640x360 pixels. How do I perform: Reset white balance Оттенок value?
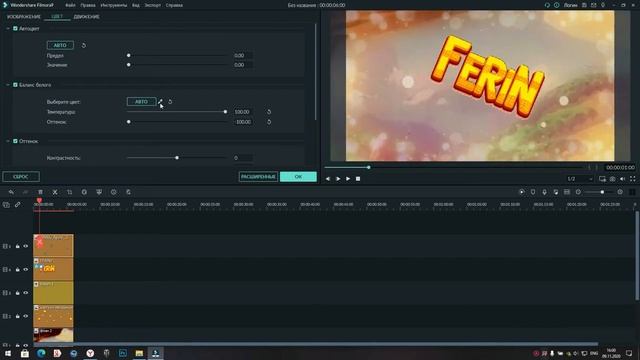coord(269,122)
